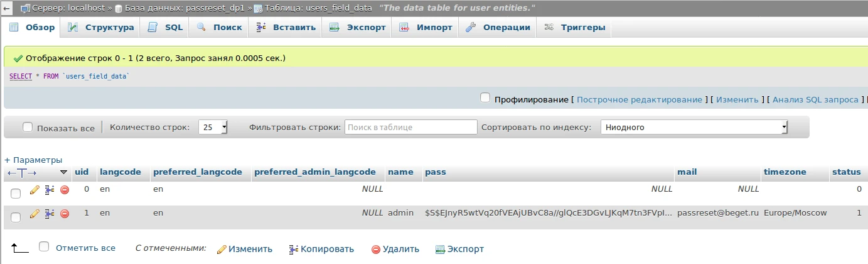Sort by the preferred_langcode column
868x264 pixels.
coord(198,172)
